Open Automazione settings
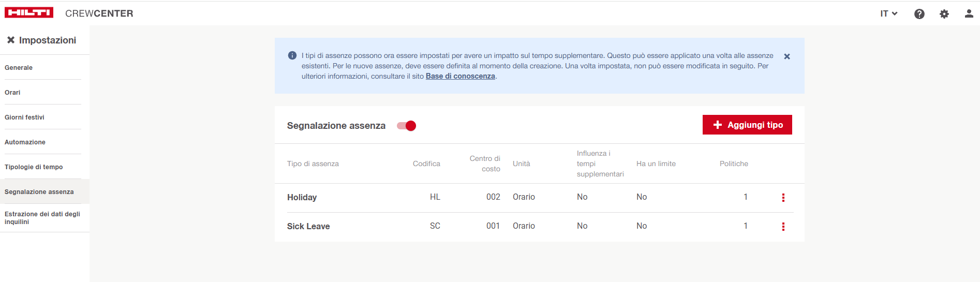This screenshot has width=980, height=282. pos(25,142)
